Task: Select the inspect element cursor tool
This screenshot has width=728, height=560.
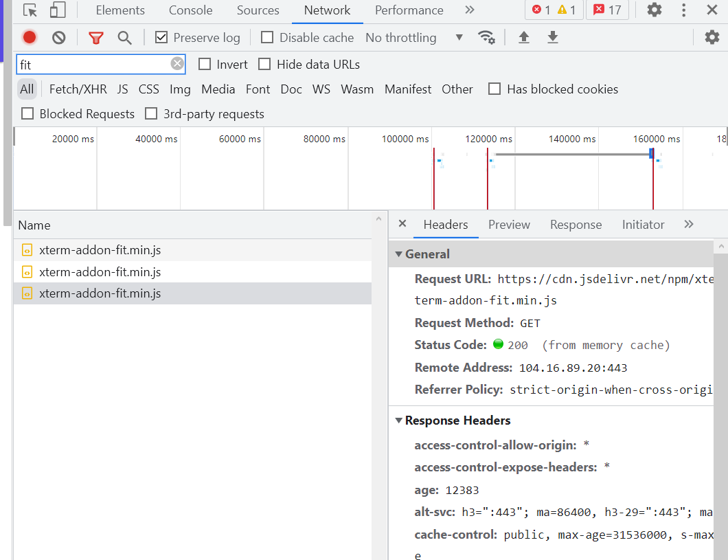Action: (29, 10)
